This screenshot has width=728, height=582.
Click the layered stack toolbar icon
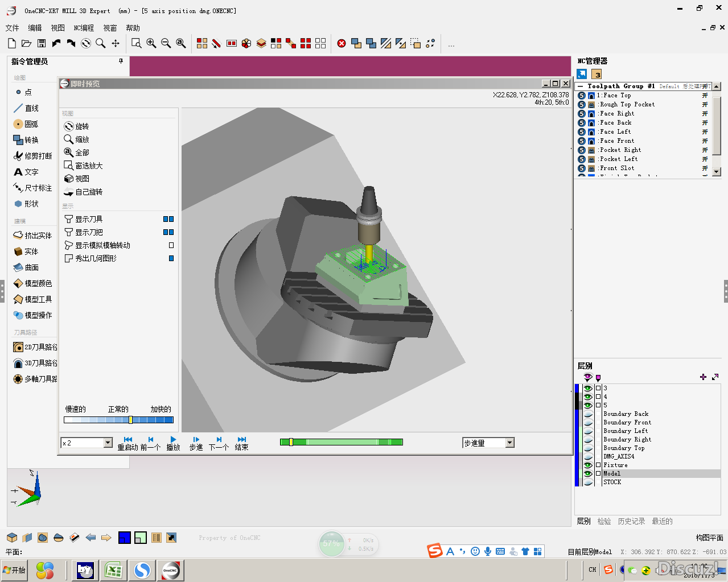(261, 43)
